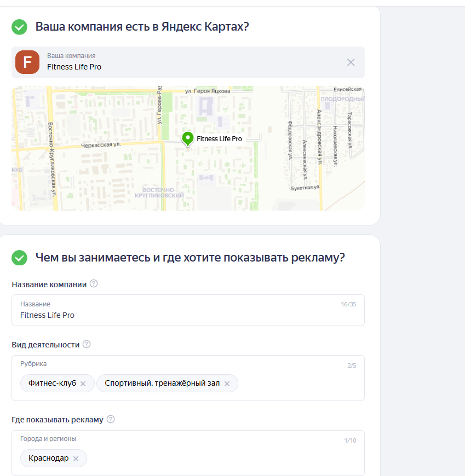Click the green checkmark beside advertising question
The image size is (465, 476).
click(20, 258)
